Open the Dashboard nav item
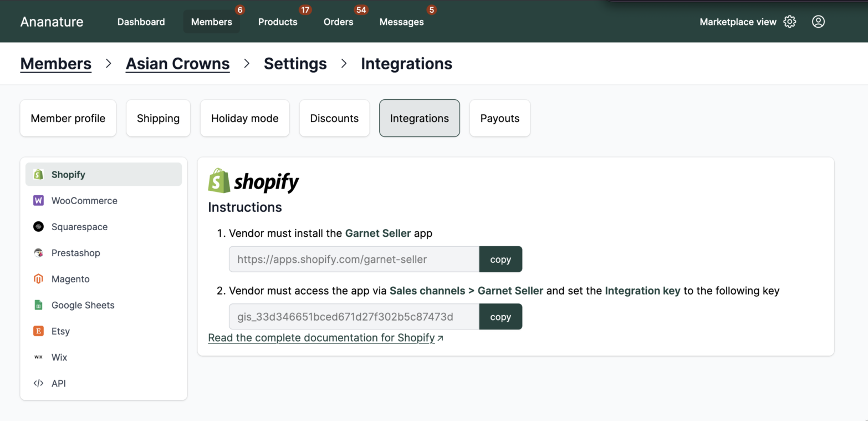 coord(141,22)
